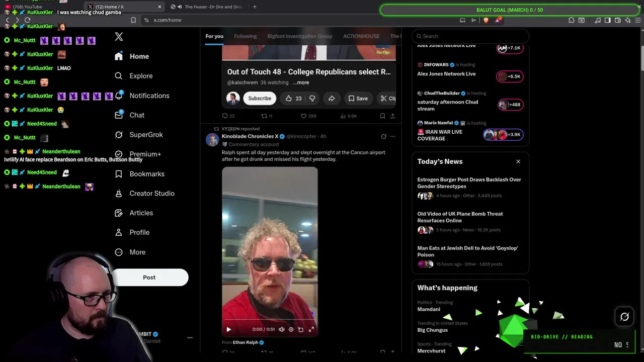Screen dimensions: 644x362
Task: Close the Today's News panel
Action: click(518, 162)
